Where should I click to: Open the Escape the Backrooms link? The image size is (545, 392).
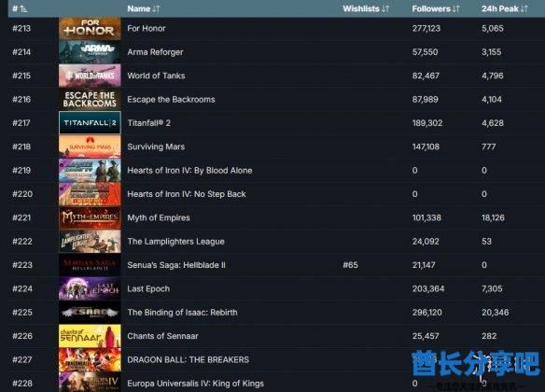tap(171, 99)
